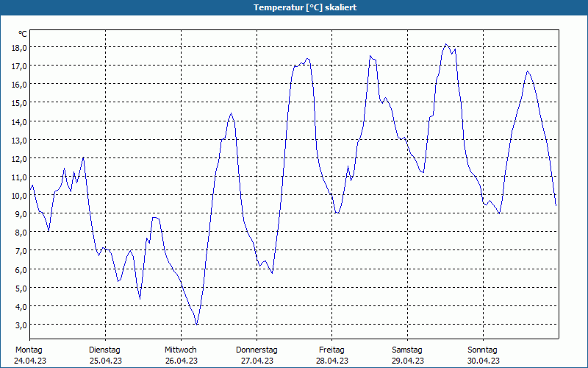This screenshot has width=588, height=368.
Task: Click the 6,0 y-axis value
Action: click(21, 269)
